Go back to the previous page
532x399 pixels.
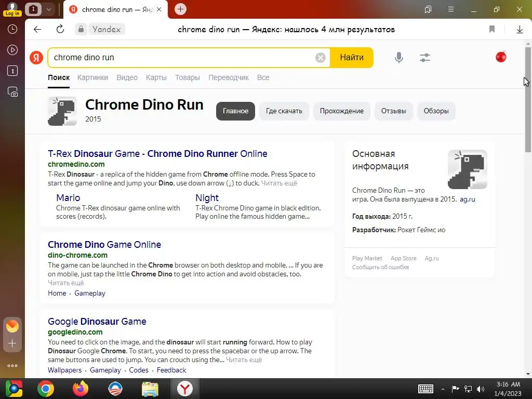click(37, 30)
